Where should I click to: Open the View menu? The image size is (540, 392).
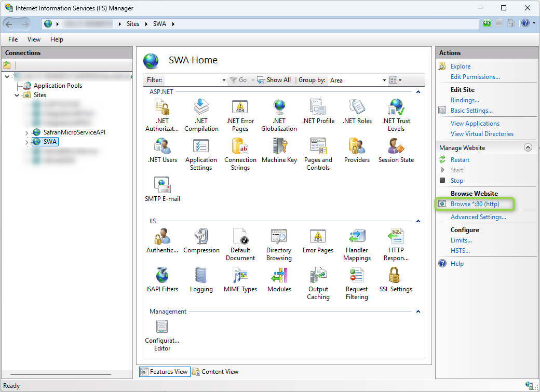[x=34, y=39]
